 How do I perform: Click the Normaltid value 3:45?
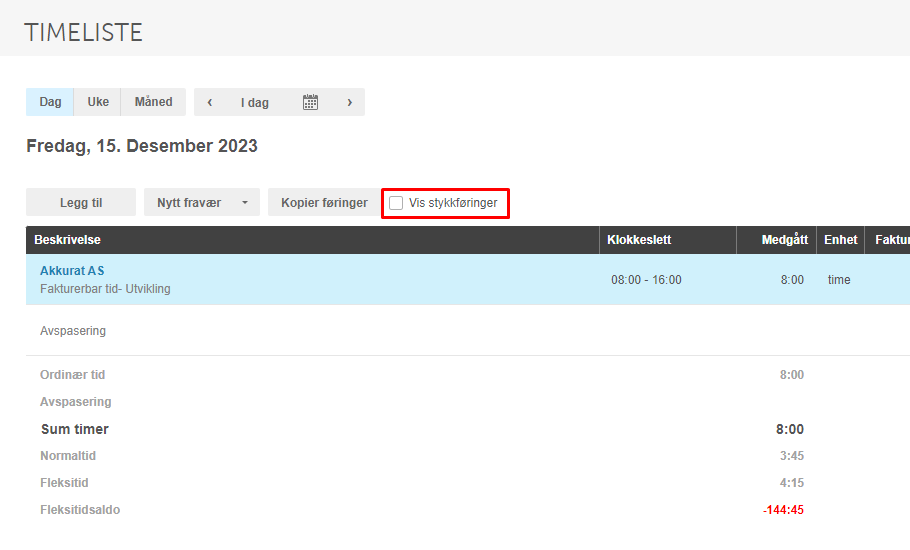coord(792,456)
